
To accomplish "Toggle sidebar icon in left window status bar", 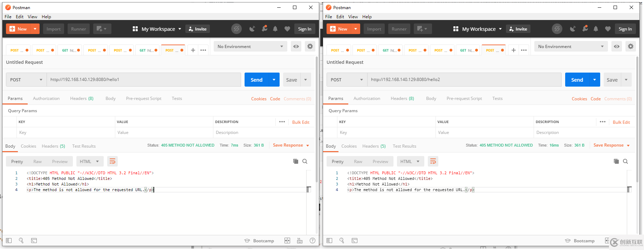I will [x=9, y=241].
